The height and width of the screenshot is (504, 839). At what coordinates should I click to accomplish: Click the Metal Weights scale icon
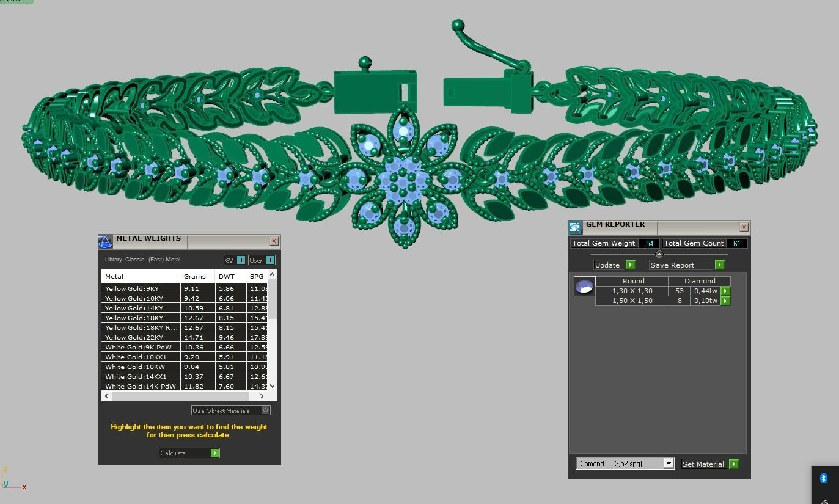(x=105, y=241)
